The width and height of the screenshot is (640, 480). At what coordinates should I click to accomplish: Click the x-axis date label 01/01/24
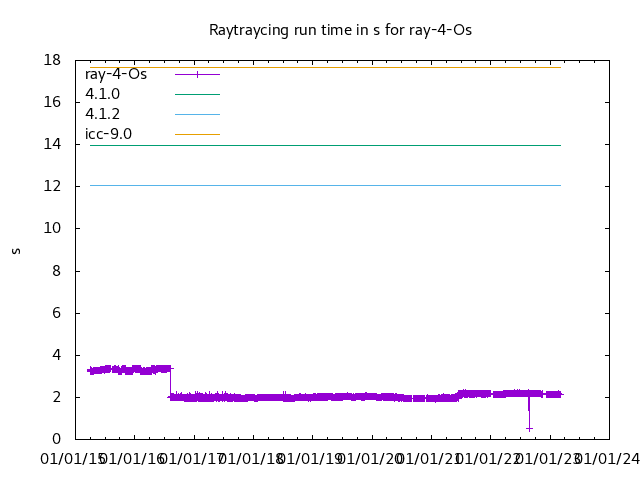pos(609,459)
